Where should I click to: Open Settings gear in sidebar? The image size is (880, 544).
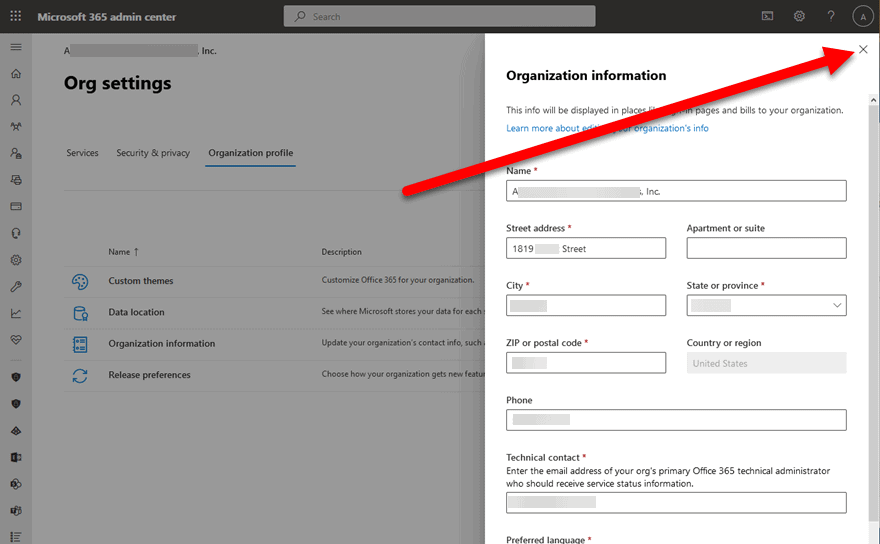16,260
